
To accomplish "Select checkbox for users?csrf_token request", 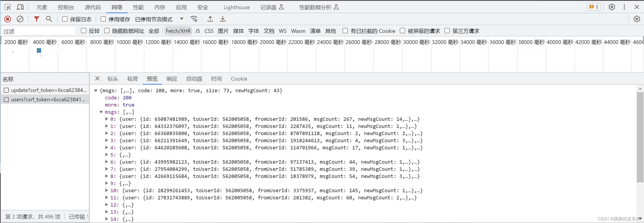I will coord(6,100).
